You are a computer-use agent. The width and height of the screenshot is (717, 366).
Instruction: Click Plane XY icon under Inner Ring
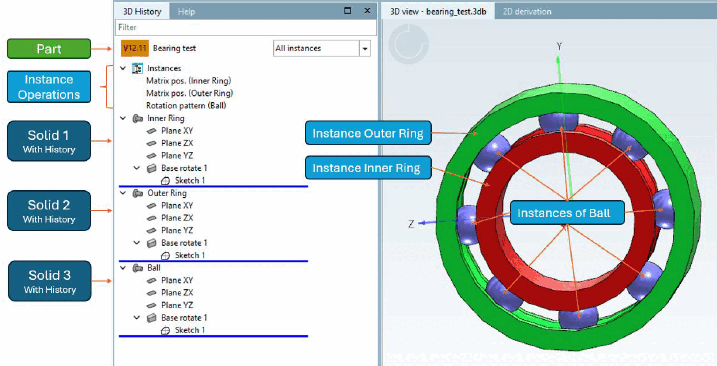(x=151, y=131)
